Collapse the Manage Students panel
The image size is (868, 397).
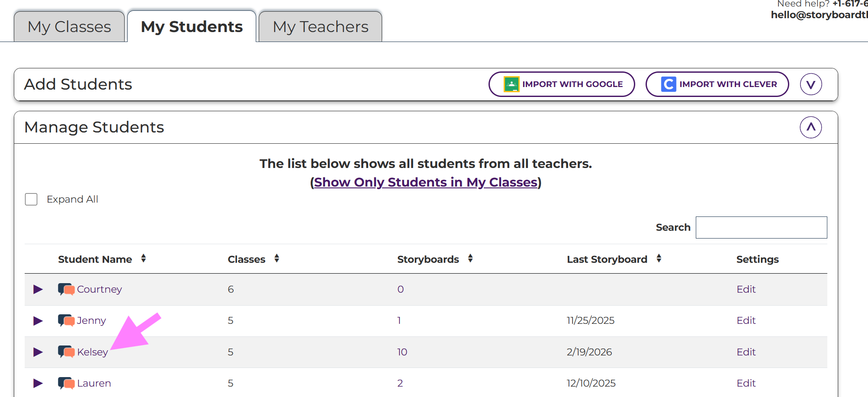[x=810, y=127]
